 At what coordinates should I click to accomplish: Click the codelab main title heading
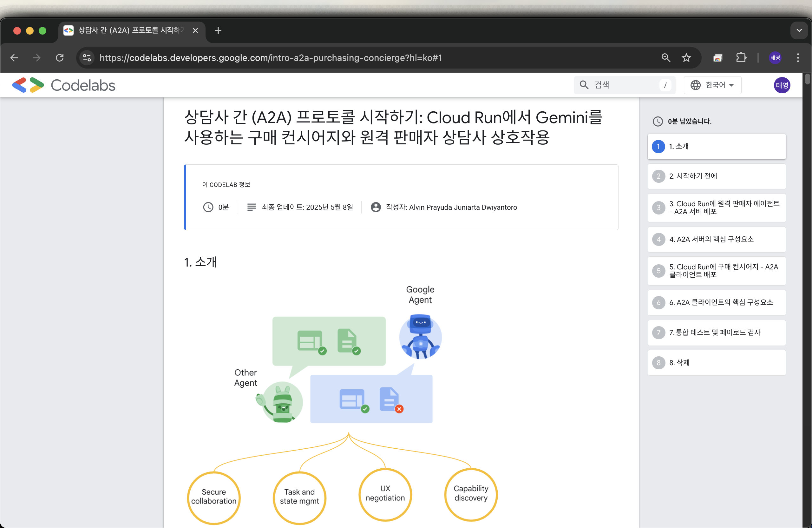(x=393, y=127)
